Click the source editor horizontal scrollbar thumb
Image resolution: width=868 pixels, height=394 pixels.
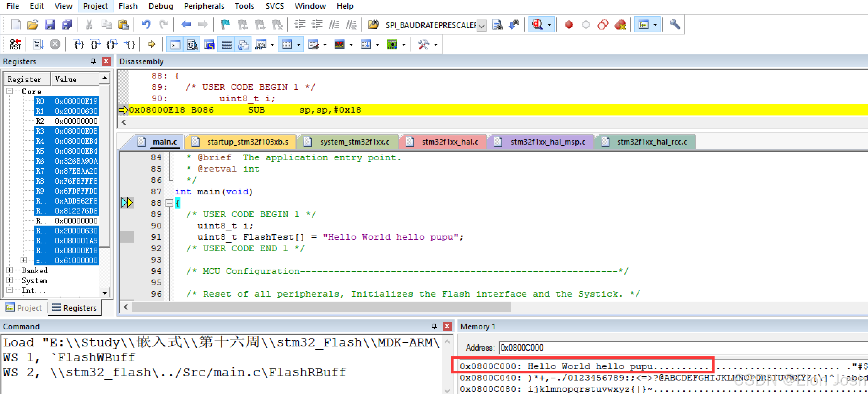(321, 307)
